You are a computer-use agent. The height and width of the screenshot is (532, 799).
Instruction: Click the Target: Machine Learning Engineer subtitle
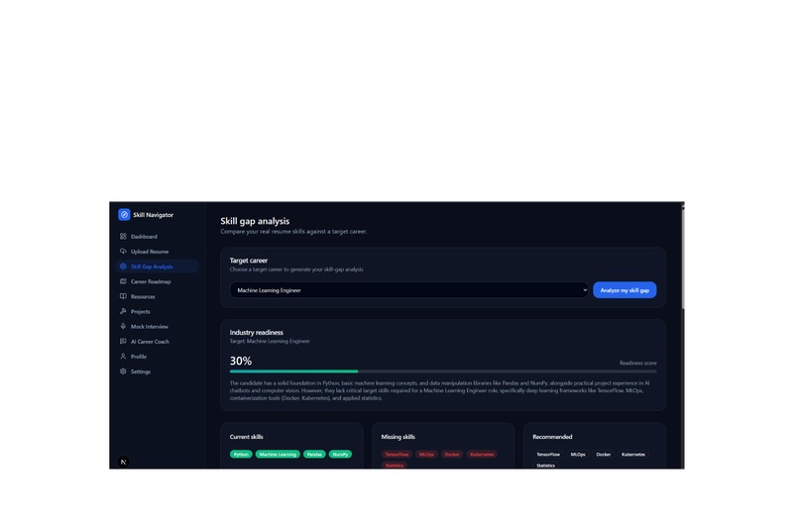point(270,341)
